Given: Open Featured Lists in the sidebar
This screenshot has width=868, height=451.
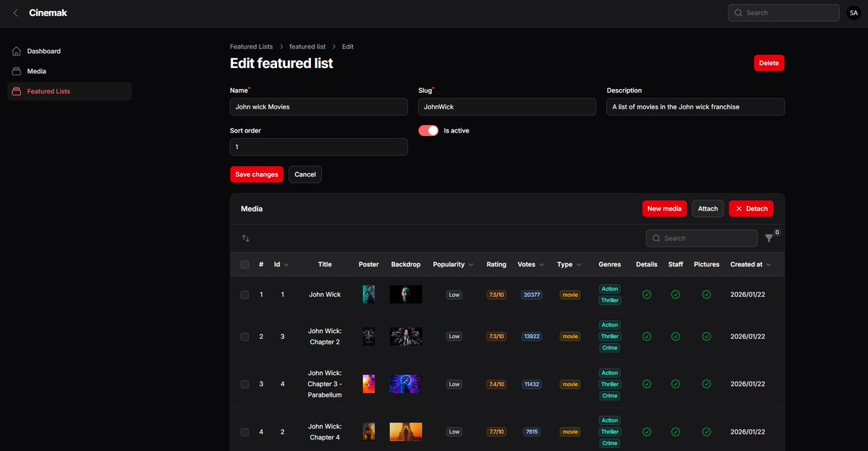Looking at the screenshot, I should [x=69, y=91].
